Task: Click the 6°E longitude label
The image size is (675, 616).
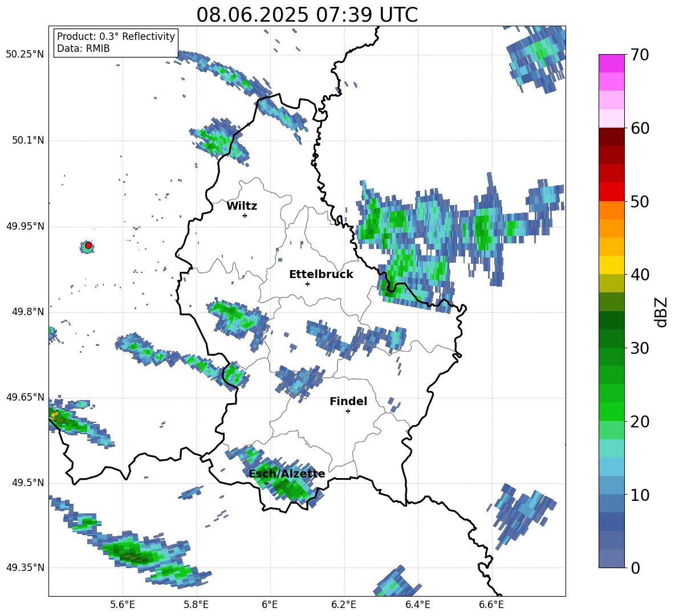Action: (270, 605)
